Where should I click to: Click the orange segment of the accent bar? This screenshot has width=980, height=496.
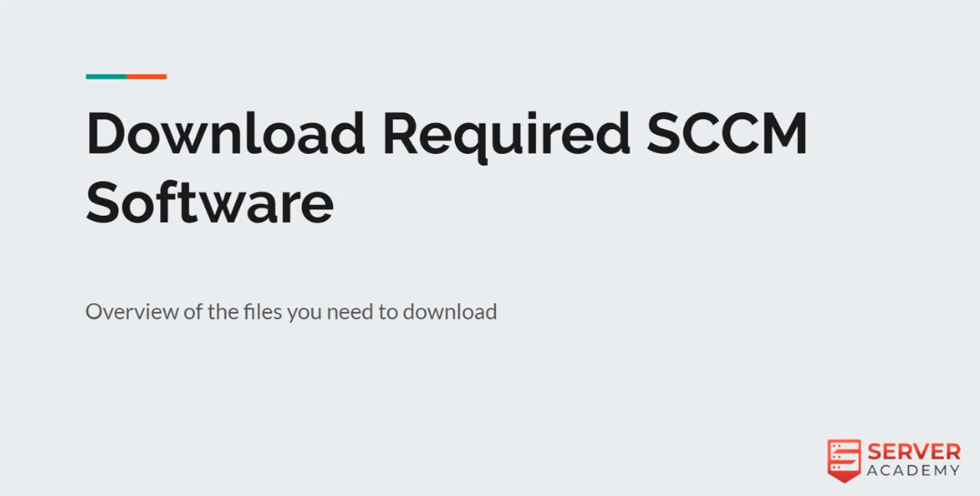click(146, 76)
